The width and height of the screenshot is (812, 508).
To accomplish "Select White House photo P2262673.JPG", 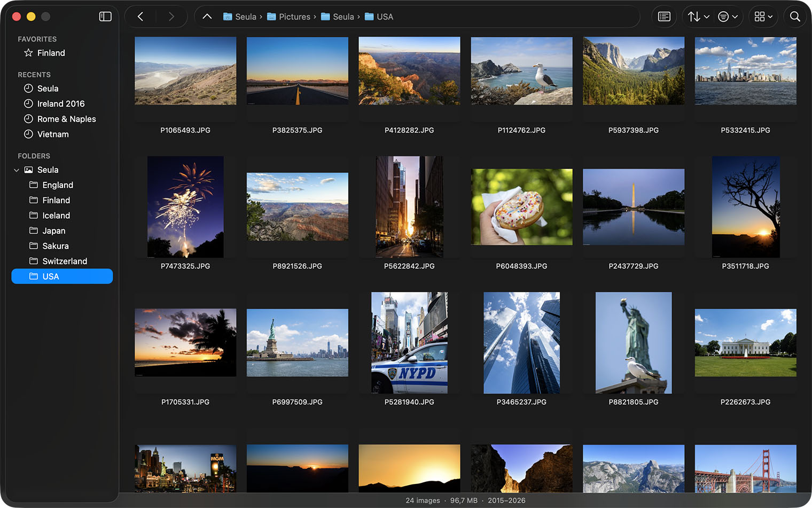I will click(746, 342).
